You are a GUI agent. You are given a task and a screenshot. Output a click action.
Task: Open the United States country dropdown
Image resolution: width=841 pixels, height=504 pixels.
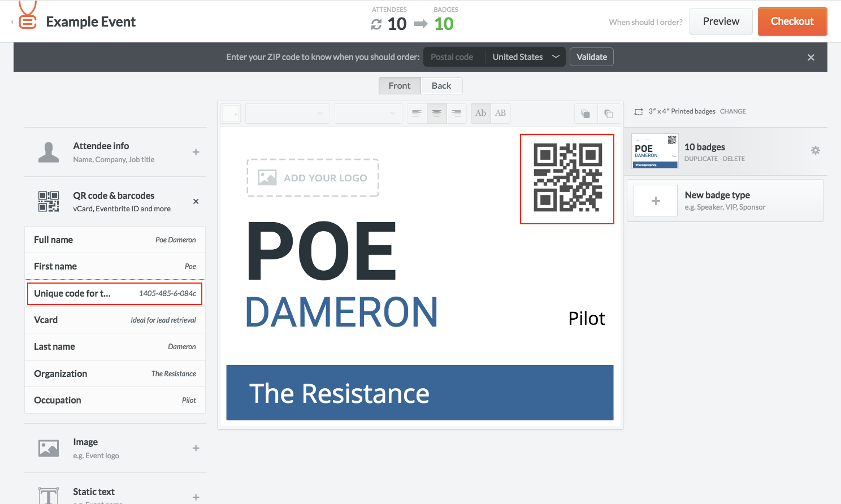(x=526, y=57)
